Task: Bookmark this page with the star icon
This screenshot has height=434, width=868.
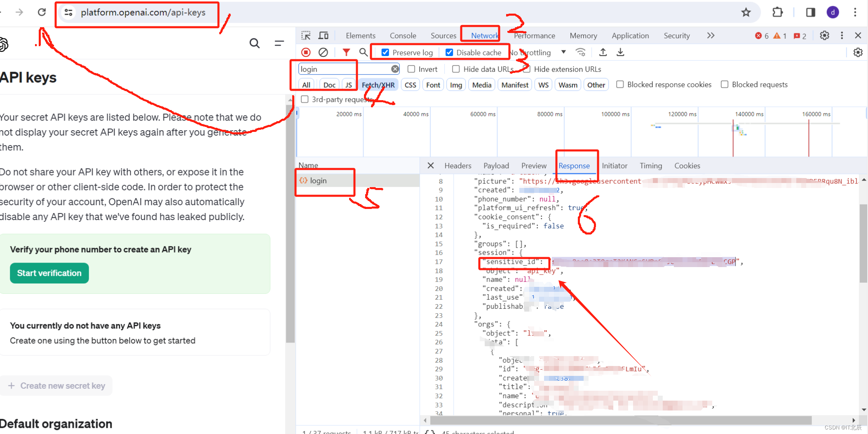Action: pos(746,12)
